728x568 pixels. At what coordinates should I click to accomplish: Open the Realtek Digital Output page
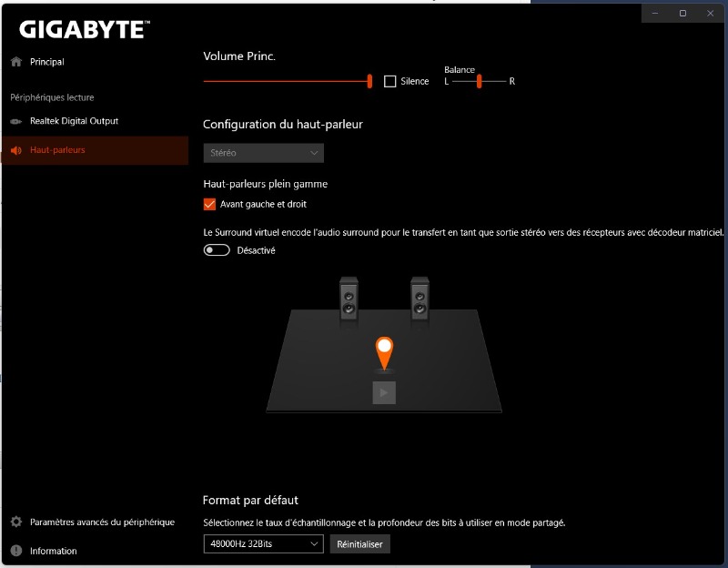[x=74, y=121]
